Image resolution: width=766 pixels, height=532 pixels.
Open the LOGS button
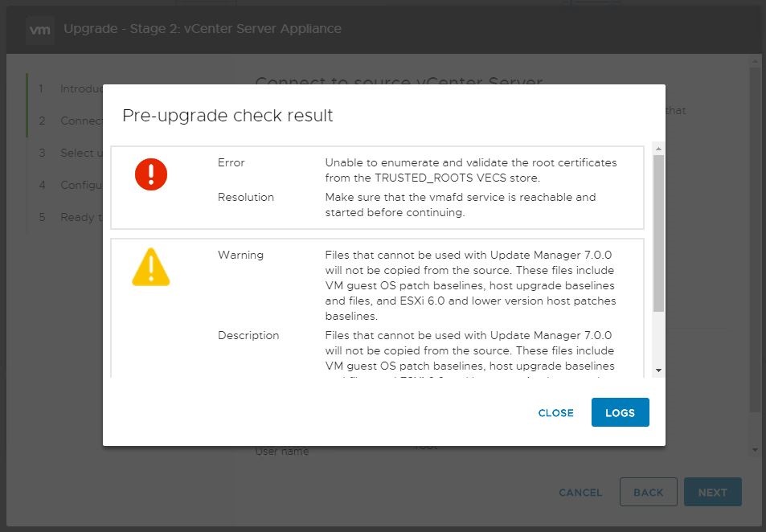pos(620,412)
